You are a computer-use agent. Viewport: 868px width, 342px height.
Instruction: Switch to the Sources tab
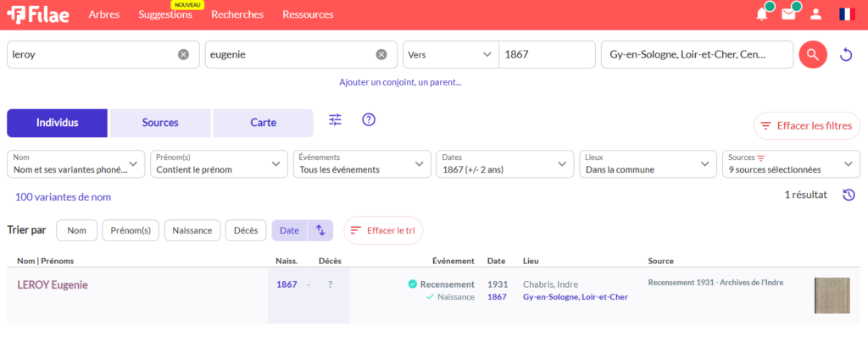click(x=160, y=123)
